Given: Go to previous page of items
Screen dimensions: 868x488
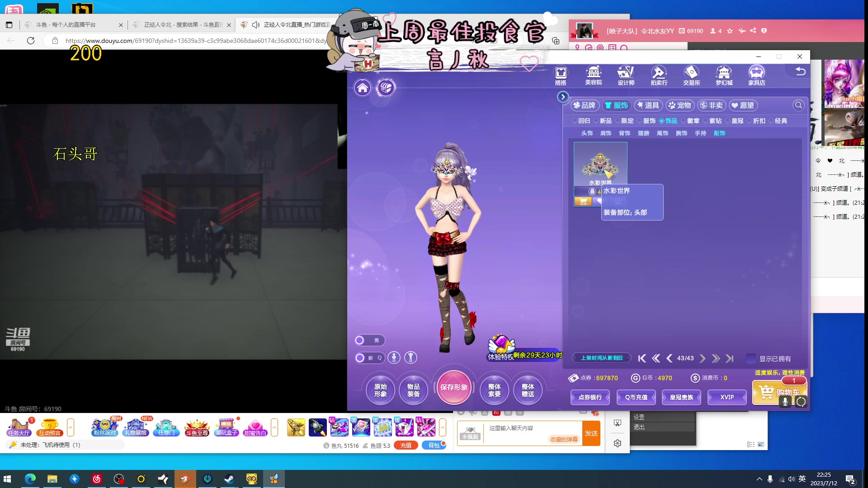Looking at the screenshot, I should [669, 358].
